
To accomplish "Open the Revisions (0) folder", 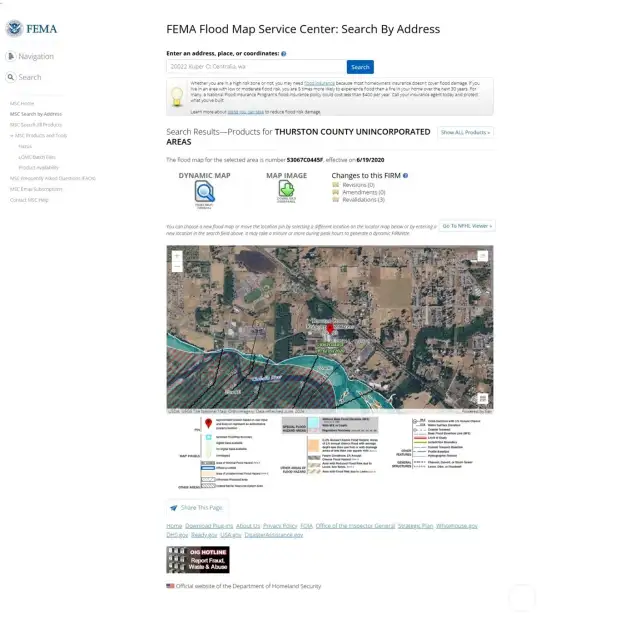I will 336,185.
